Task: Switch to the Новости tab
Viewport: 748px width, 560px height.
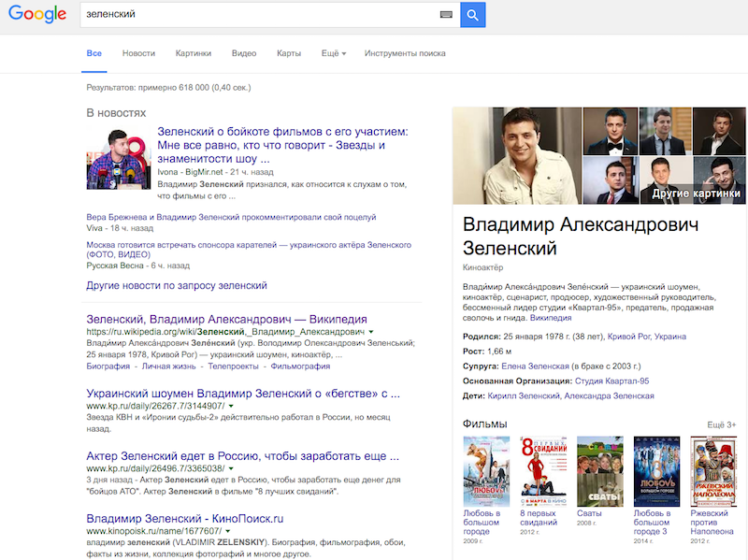Action: point(138,53)
